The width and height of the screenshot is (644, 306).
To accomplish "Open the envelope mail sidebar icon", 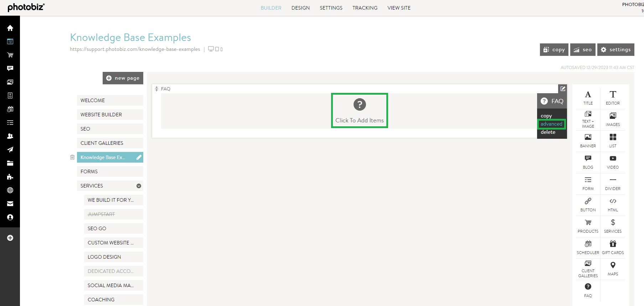I will tap(10, 204).
